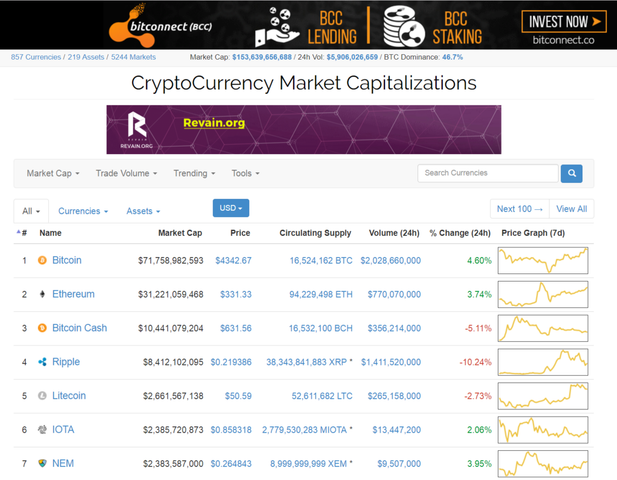Click the Litecoin logo icon
617x480 pixels.
(42, 395)
